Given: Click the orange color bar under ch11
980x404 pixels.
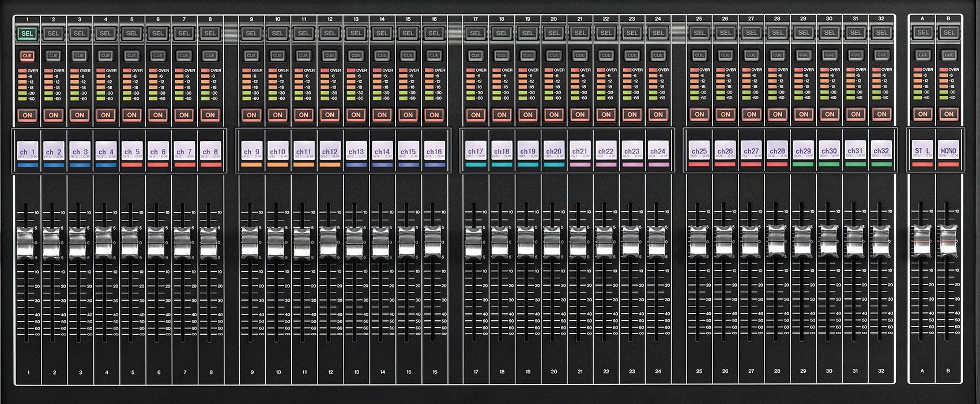Looking at the screenshot, I should pyautogui.click(x=304, y=165).
